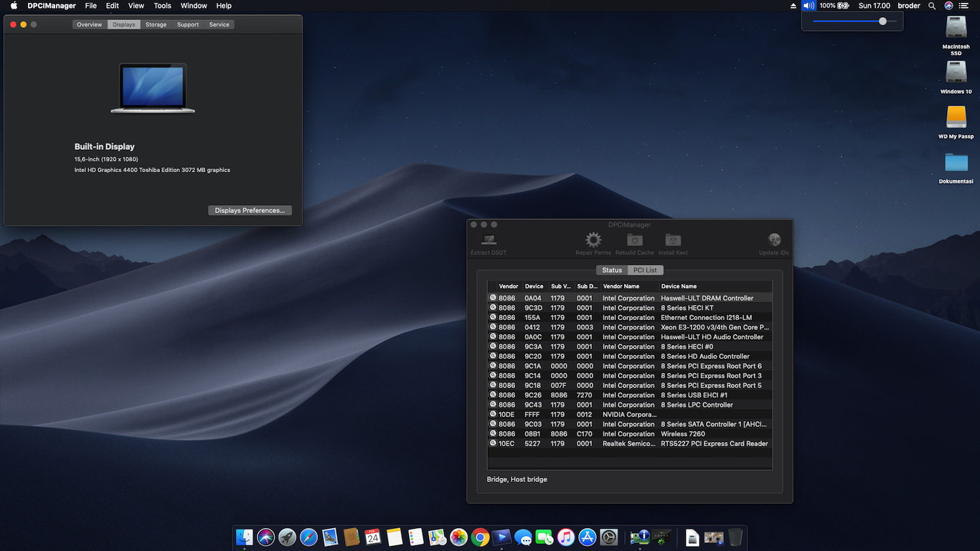
Task: Open the File menu
Action: (x=91, y=6)
